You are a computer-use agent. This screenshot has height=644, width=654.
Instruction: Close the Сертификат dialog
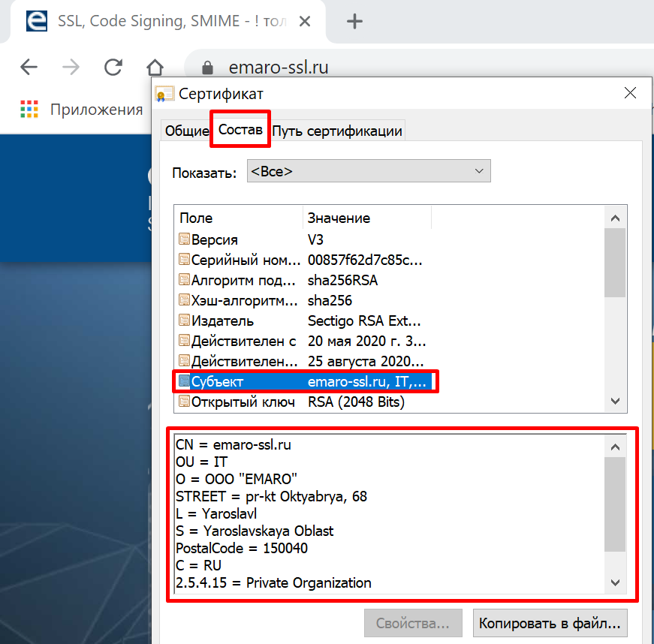point(630,93)
